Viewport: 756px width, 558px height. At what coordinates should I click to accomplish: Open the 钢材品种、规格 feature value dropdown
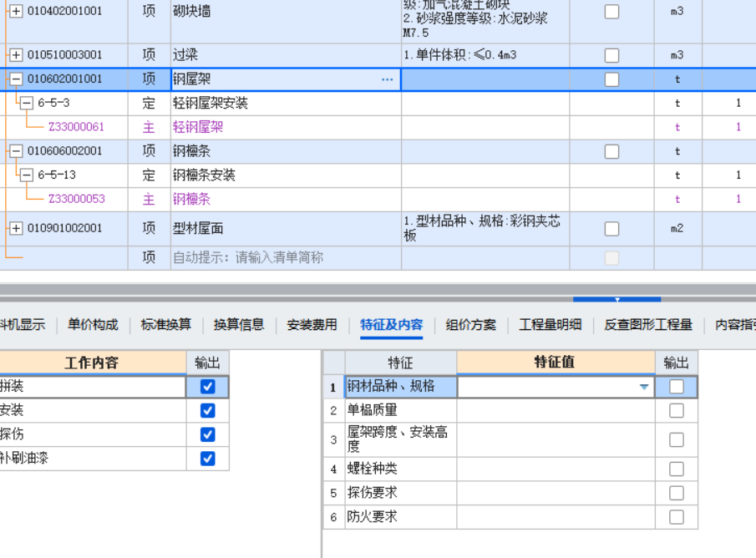click(643, 387)
